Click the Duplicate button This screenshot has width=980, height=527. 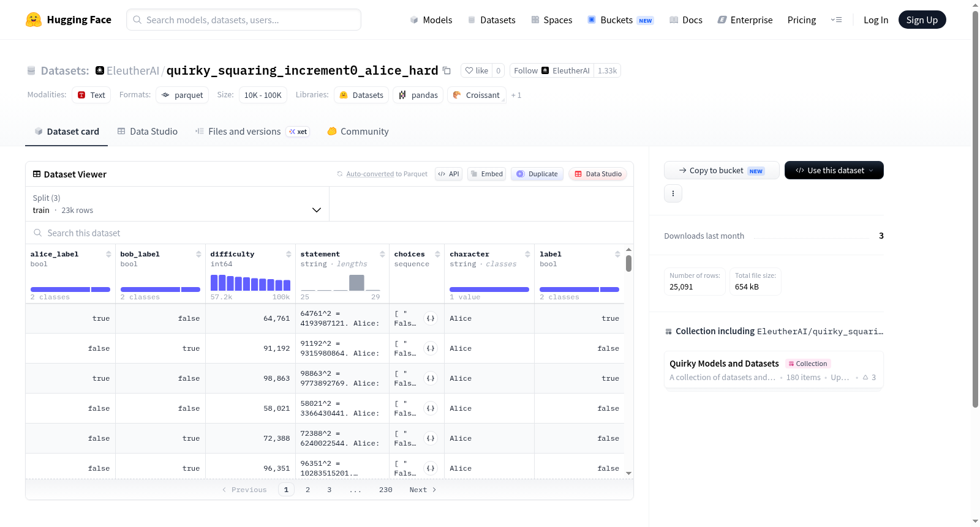coord(537,174)
